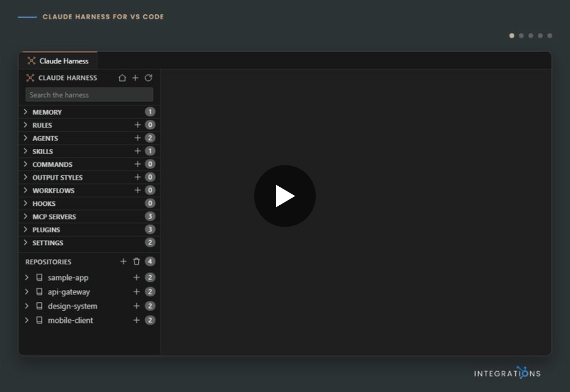Click the Commands section label
Screen dimensions: 570x392
pos(52,164)
